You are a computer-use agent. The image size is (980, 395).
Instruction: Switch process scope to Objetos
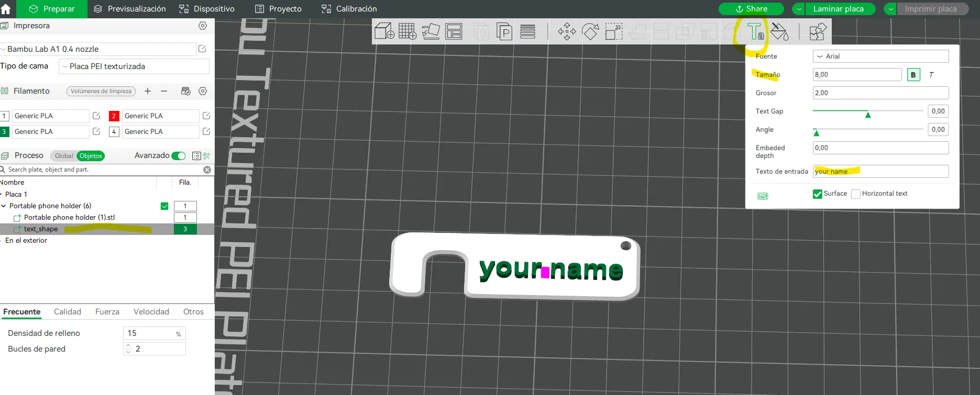pyautogui.click(x=91, y=156)
